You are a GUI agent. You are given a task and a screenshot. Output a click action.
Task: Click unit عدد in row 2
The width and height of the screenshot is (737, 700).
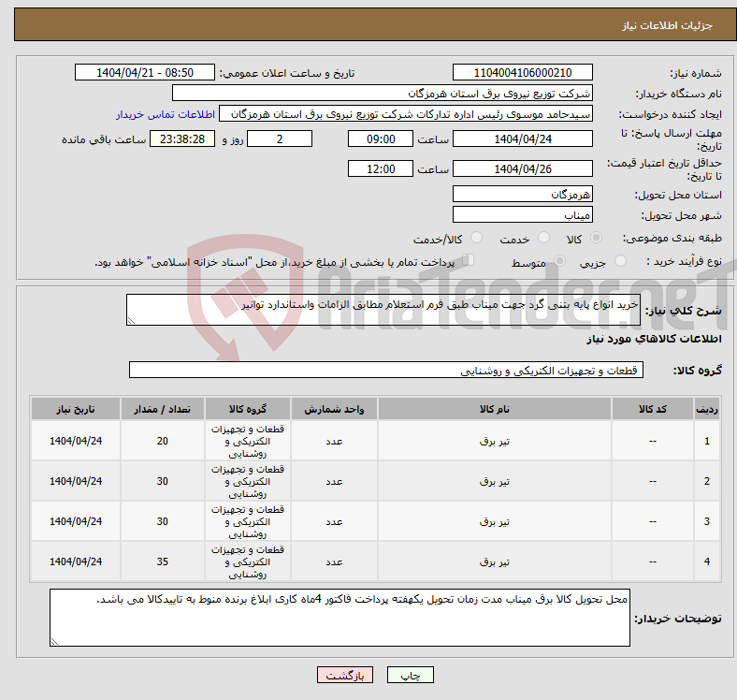click(x=334, y=481)
